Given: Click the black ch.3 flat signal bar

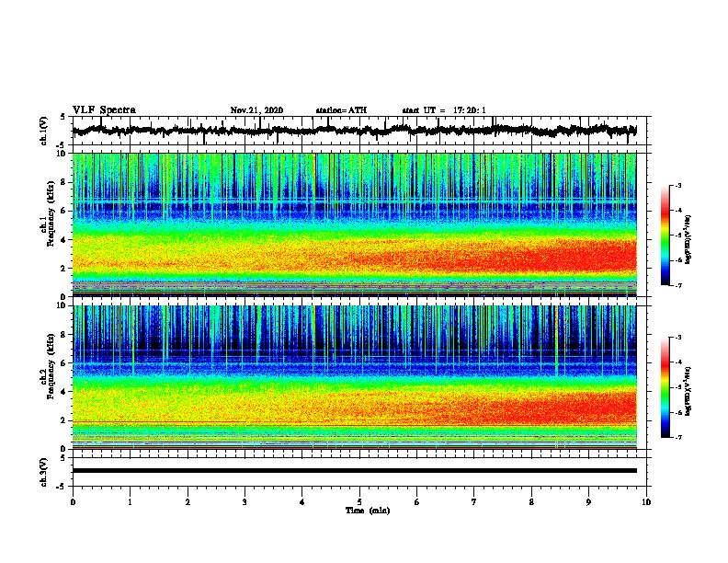Looking at the screenshot, I should point(354,471).
